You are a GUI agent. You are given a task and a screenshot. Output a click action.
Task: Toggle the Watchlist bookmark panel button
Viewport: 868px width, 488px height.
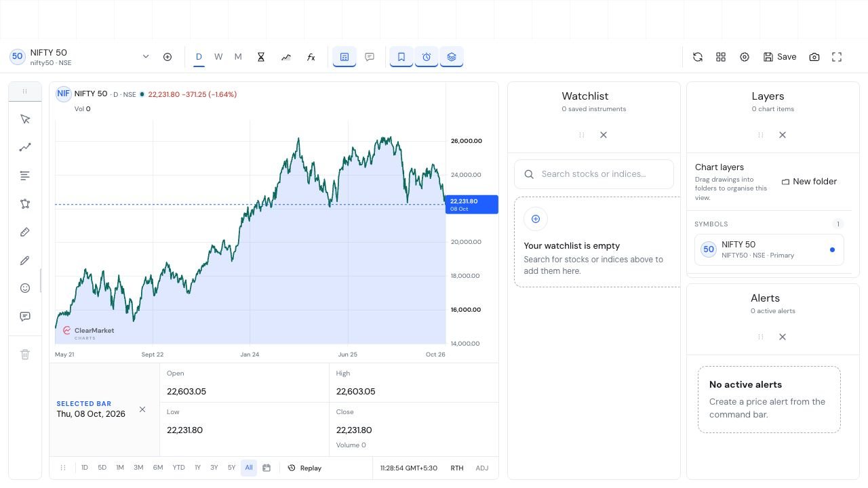pos(401,57)
